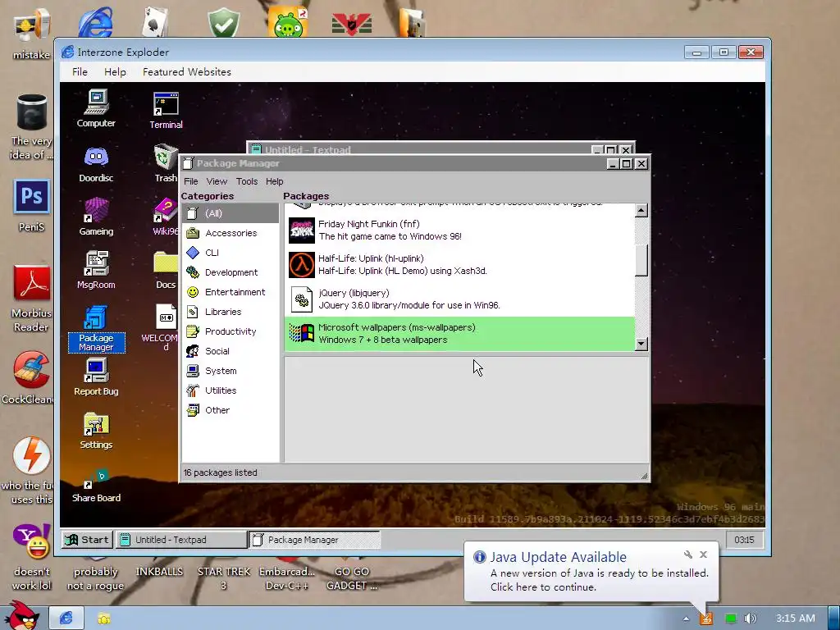Select the (All) category

tap(231, 213)
